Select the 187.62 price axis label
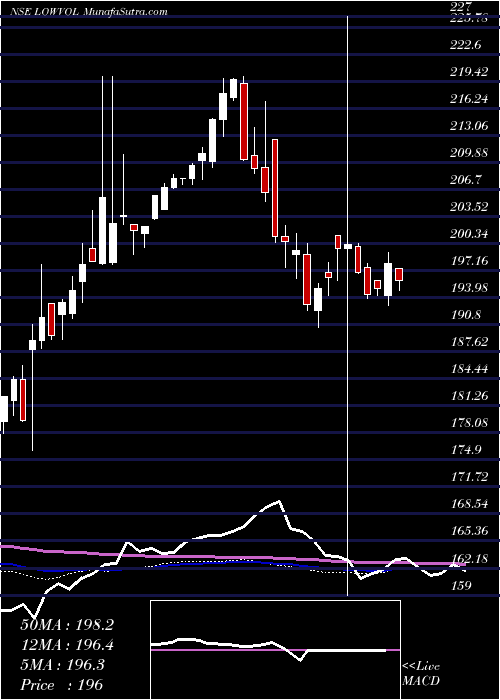Image resolution: width=500 pixels, height=700 pixels. (471, 342)
